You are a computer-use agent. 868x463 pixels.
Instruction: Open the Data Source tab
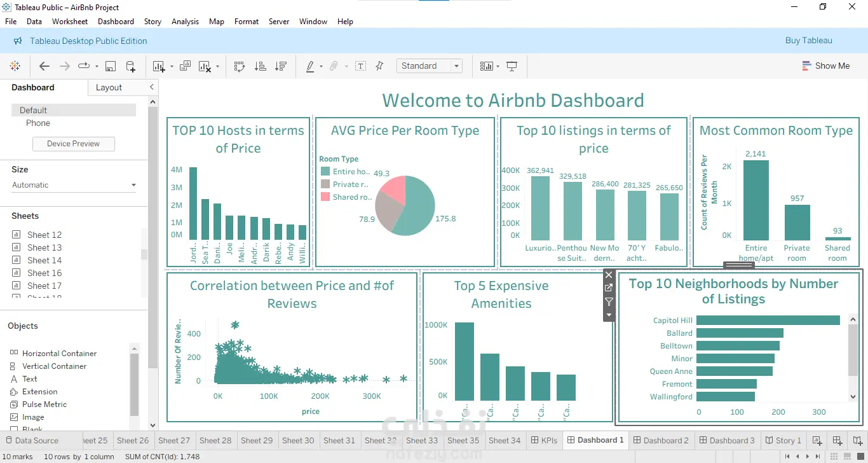coord(32,440)
